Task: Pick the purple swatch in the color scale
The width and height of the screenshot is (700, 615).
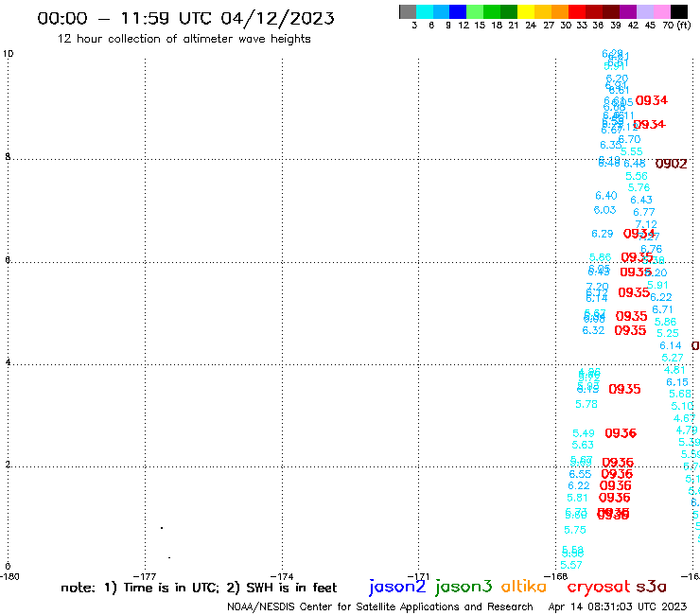Action: pyautogui.click(x=628, y=11)
